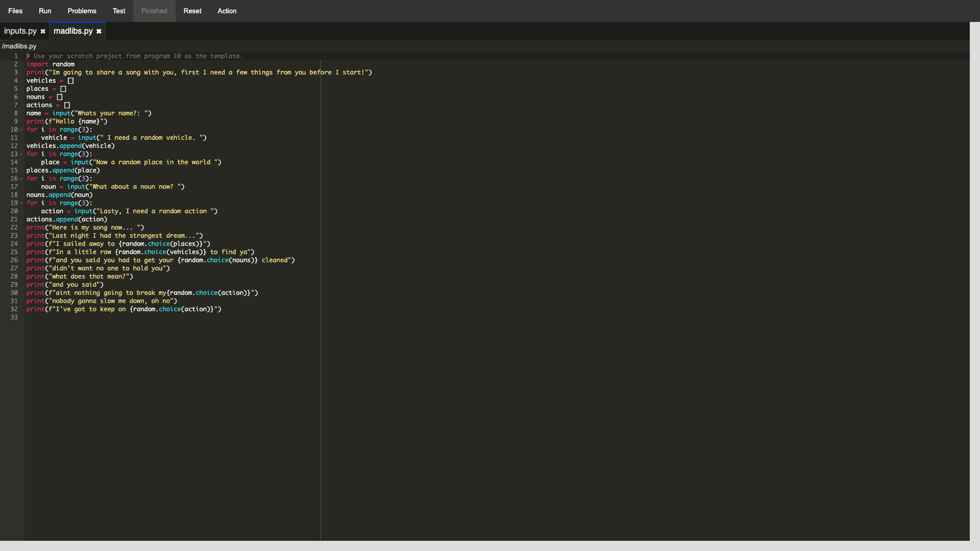The width and height of the screenshot is (980, 551).
Task: Click the 'import random' line
Action: pos(51,64)
